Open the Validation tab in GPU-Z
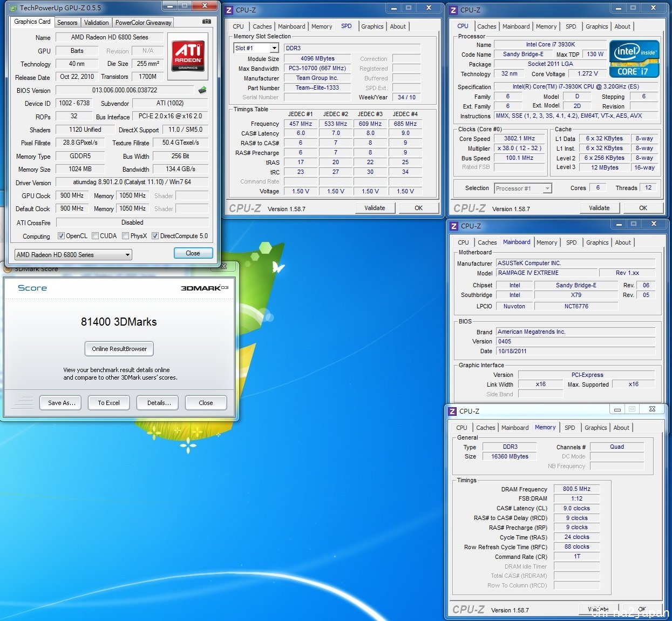The width and height of the screenshot is (672, 621). [x=97, y=22]
